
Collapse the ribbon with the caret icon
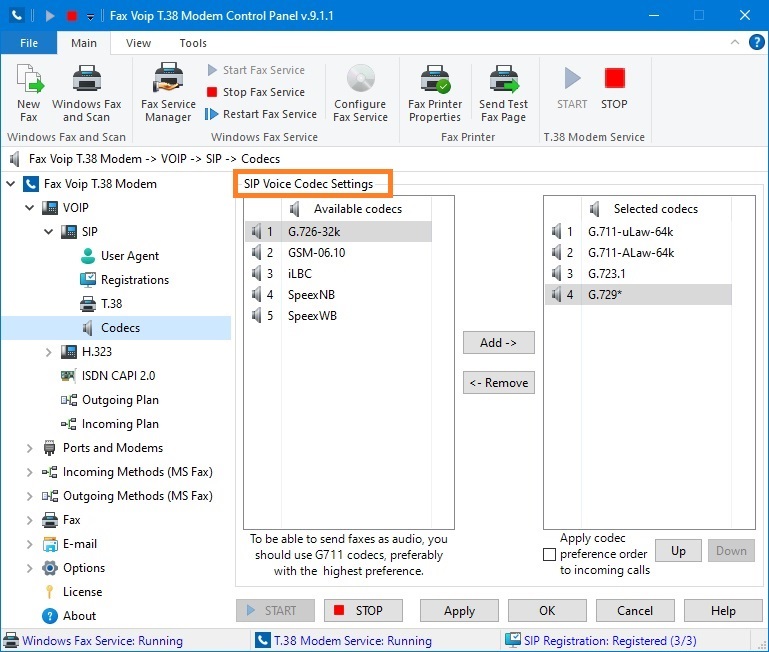point(735,42)
